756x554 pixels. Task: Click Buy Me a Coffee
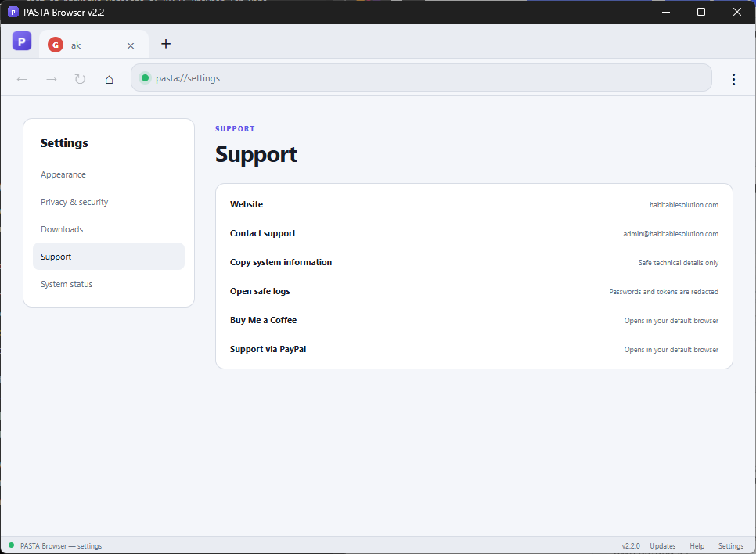point(474,320)
